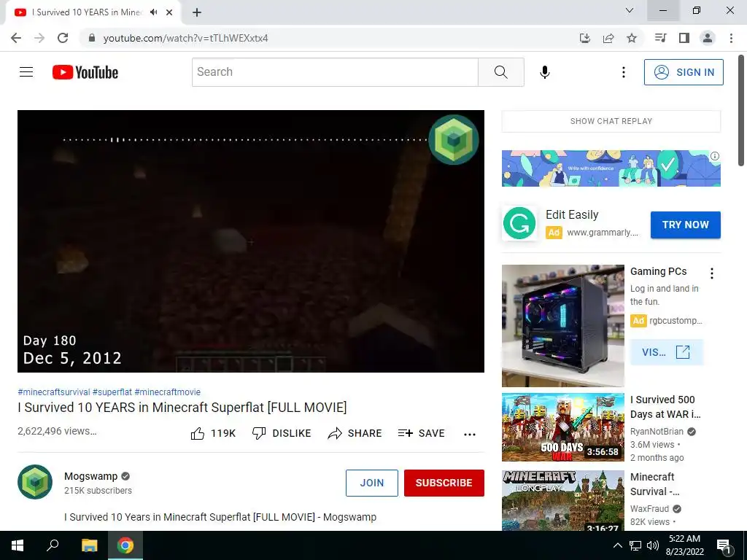Image resolution: width=747 pixels, height=560 pixels.
Task: Reload the YouTube page
Action: [63, 38]
